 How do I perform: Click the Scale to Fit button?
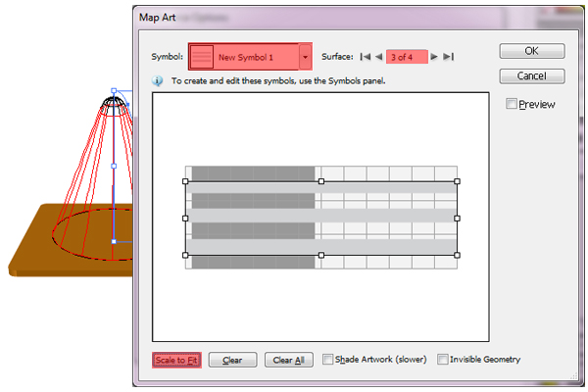click(176, 360)
